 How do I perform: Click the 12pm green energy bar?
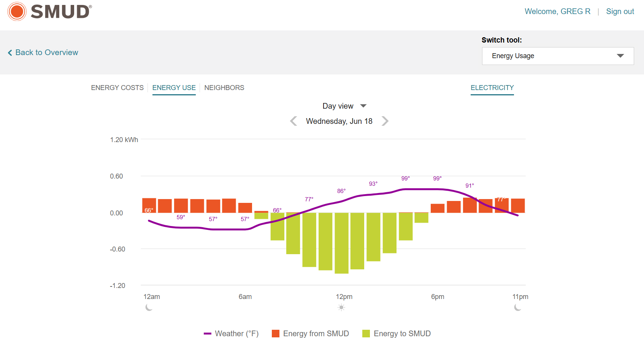pos(341,243)
